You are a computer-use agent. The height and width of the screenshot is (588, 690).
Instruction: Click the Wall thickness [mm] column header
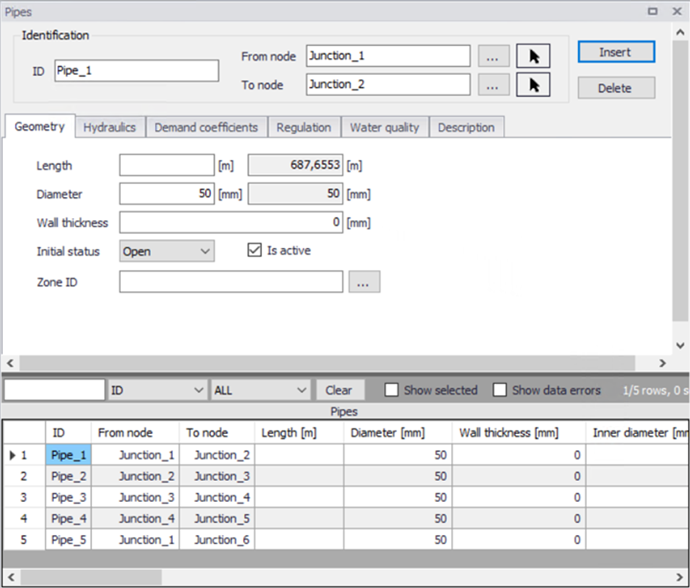[x=519, y=433]
